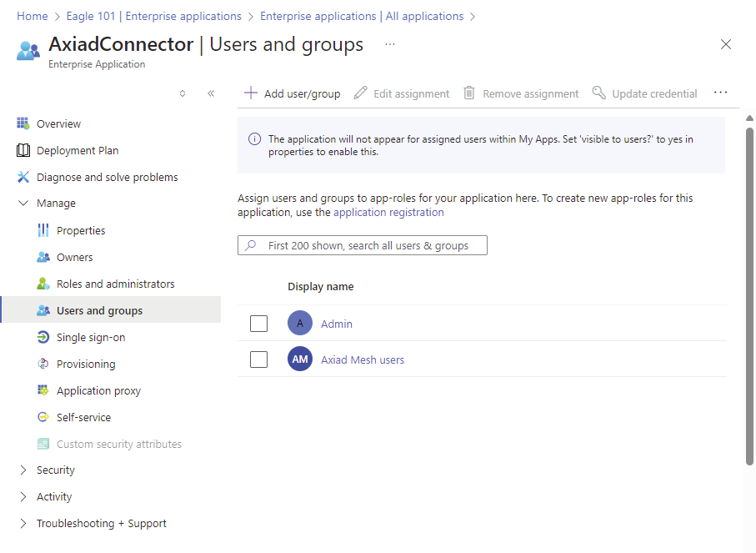
Task: Expand the Security section chevron
Action: click(23, 470)
